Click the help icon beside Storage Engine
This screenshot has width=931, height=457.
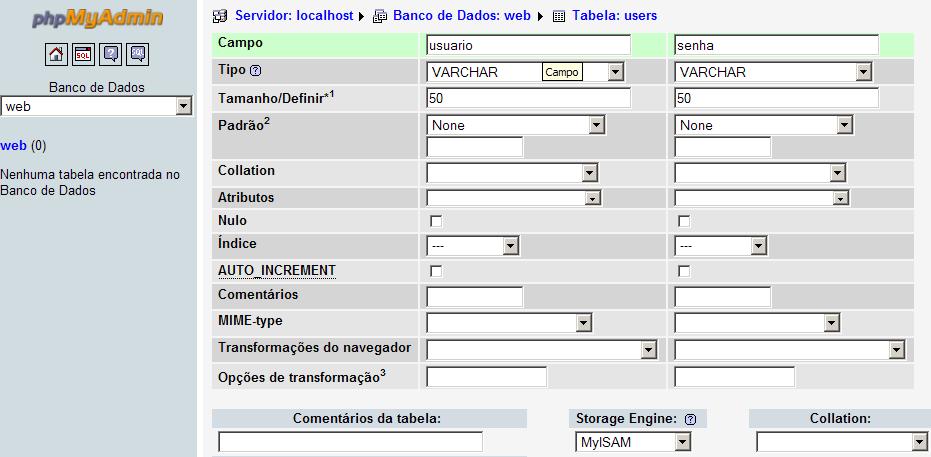690,420
